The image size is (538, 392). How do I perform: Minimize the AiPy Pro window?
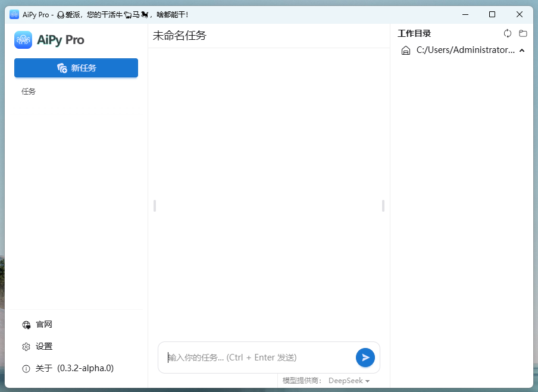pos(465,14)
